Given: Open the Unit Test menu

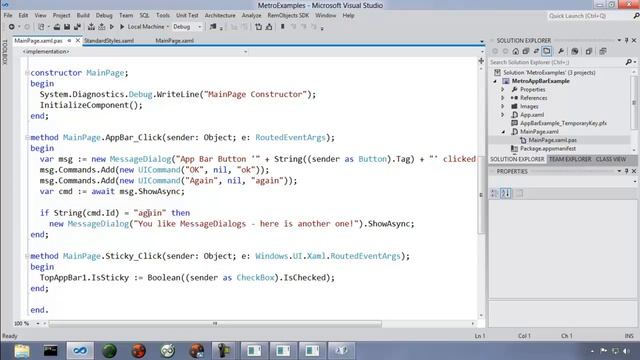Looking at the screenshot, I should pos(187,16).
